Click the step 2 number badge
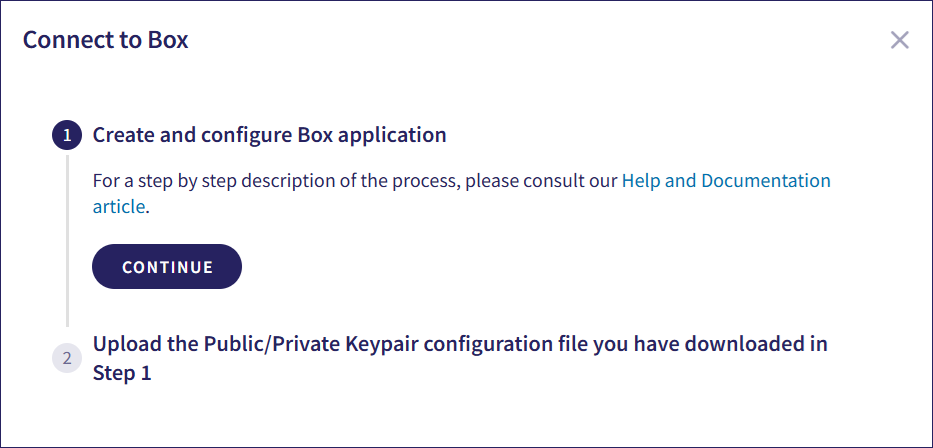This screenshot has width=933, height=448. point(67,358)
